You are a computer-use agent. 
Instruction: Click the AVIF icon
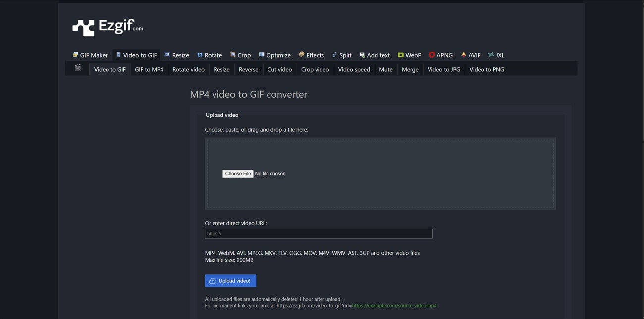pos(464,55)
